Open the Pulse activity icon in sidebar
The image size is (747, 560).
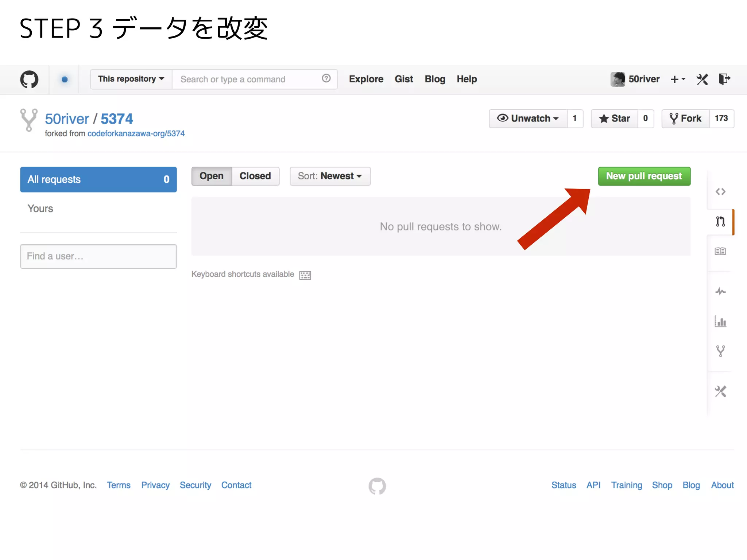point(720,291)
